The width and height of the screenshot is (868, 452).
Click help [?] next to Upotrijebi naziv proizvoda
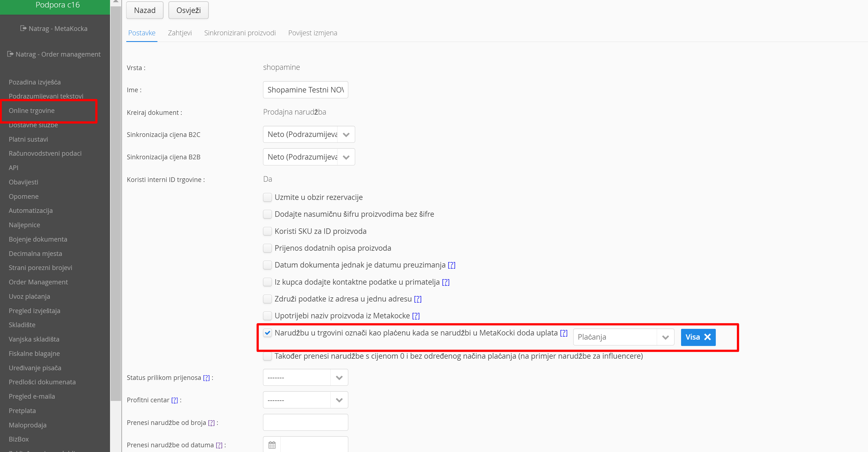(416, 316)
